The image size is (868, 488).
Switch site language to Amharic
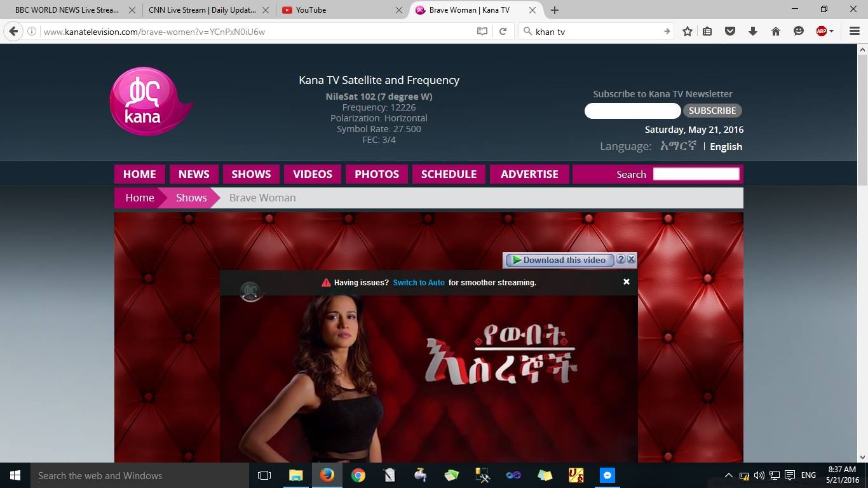point(678,146)
